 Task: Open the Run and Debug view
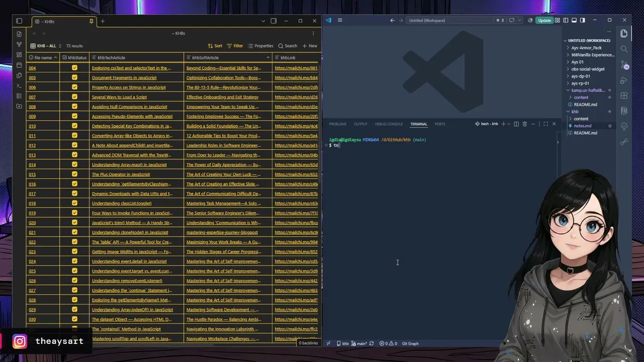pos(624,80)
